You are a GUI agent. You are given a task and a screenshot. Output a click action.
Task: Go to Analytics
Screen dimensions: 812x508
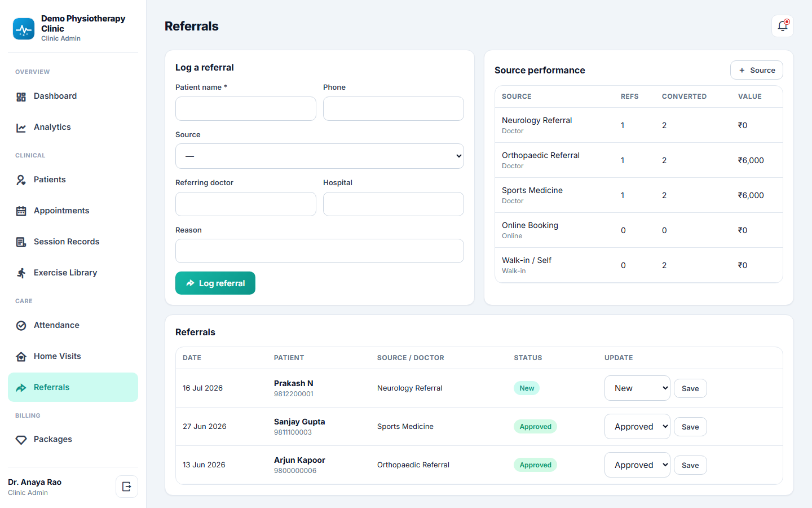coord(73,128)
